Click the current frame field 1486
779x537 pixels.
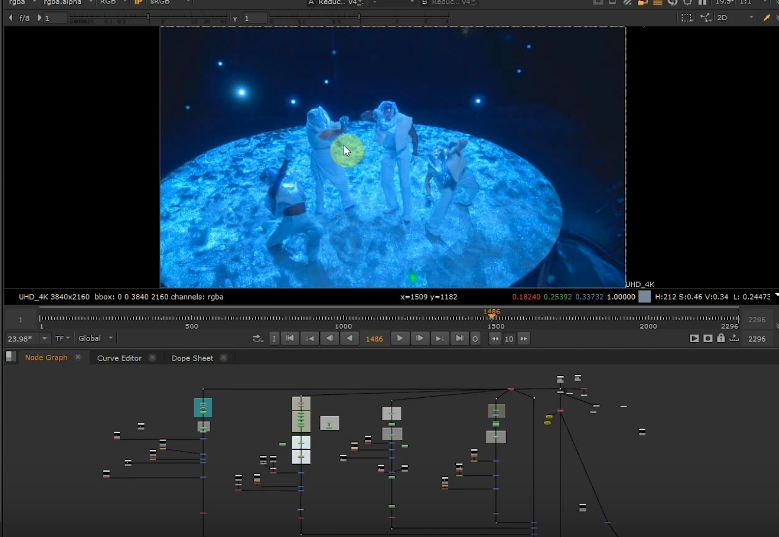(374, 338)
